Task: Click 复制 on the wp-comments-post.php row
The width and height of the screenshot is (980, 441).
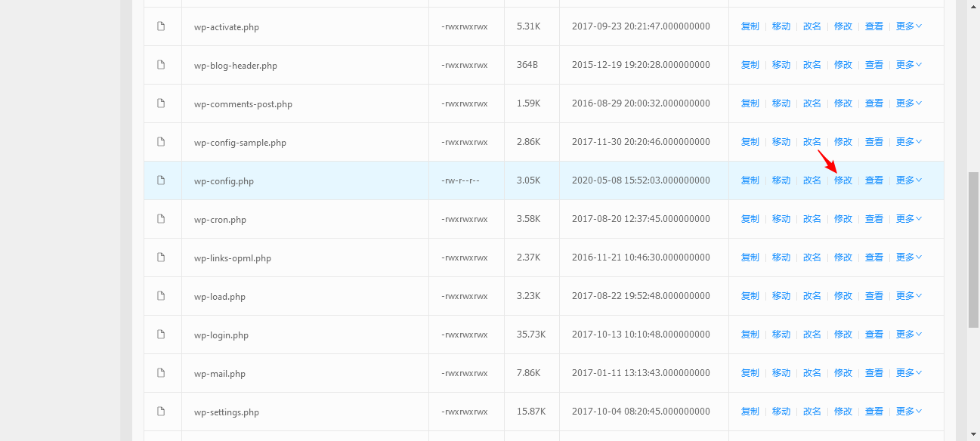Action: point(750,103)
